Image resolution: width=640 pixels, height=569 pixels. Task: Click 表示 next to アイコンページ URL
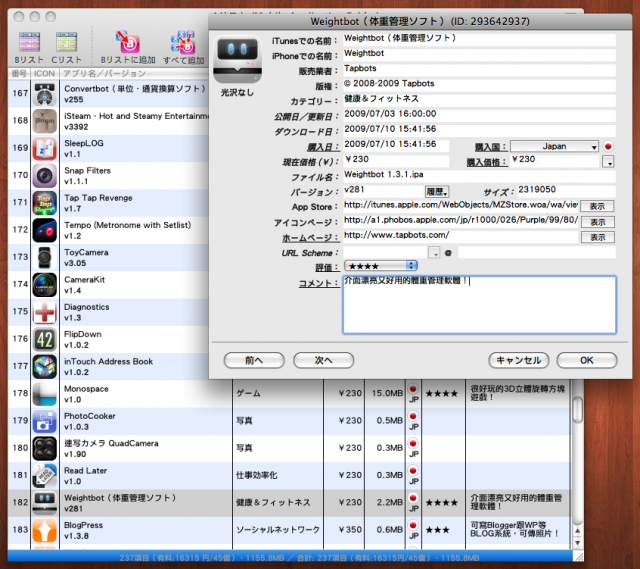pyautogui.click(x=598, y=222)
